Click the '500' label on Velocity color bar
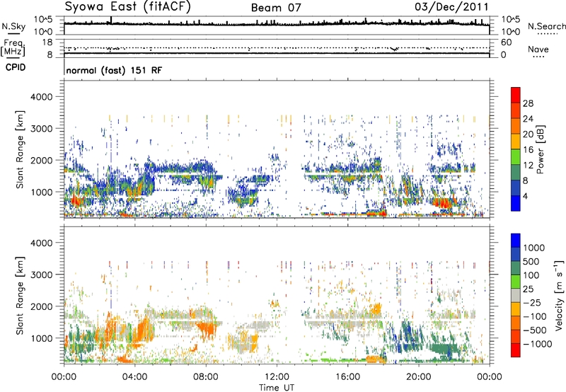This screenshot has width=566, height=392. pyautogui.click(x=531, y=261)
